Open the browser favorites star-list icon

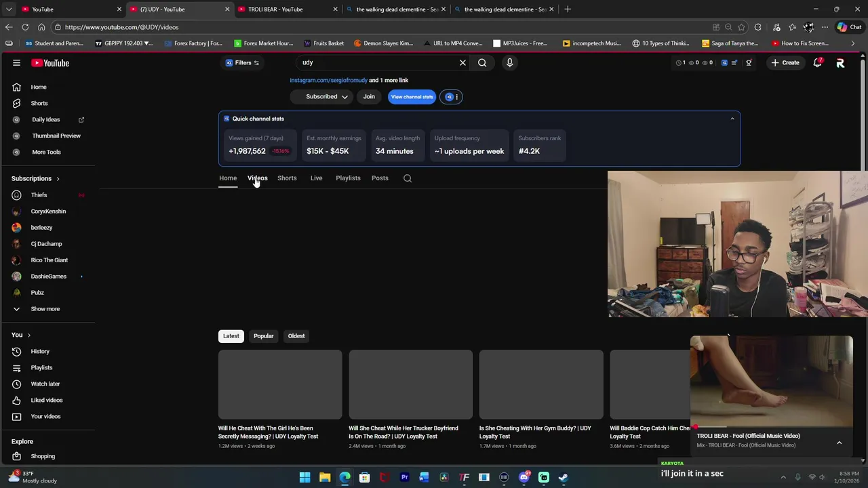(x=792, y=27)
